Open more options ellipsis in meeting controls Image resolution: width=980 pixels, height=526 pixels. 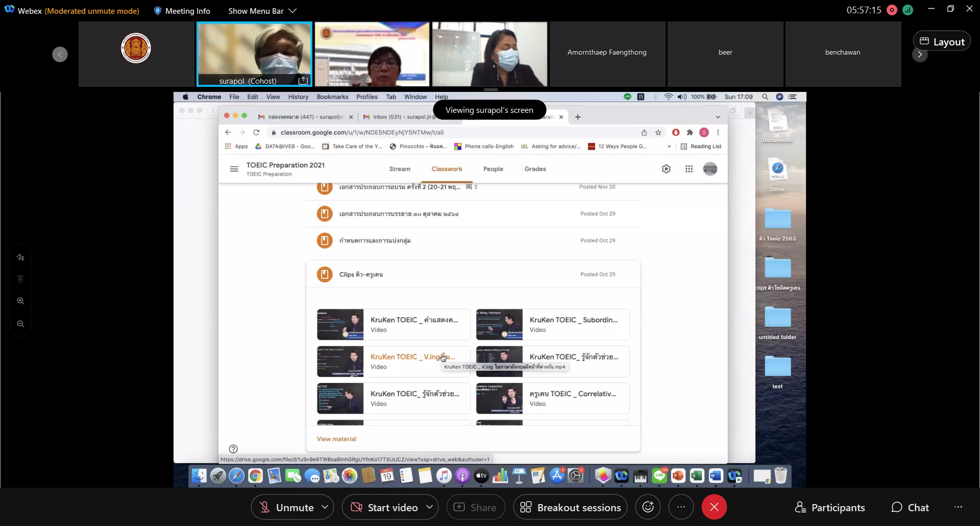point(681,507)
